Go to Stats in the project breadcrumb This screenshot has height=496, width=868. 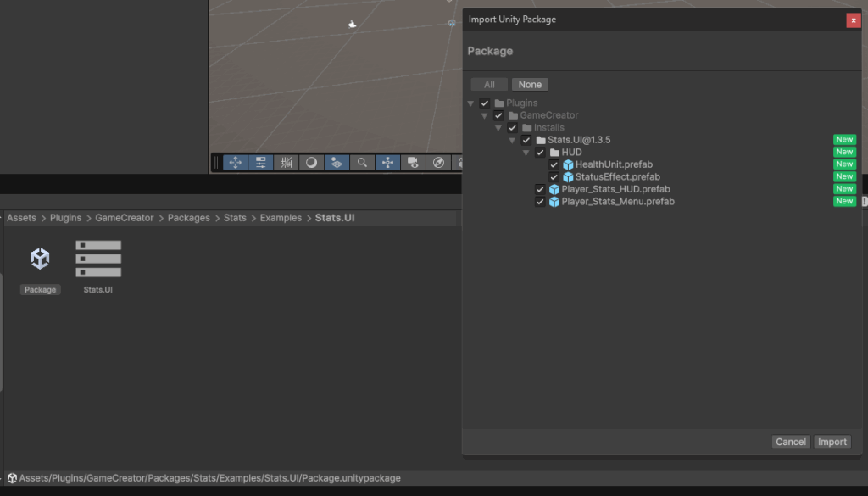[x=235, y=218]
